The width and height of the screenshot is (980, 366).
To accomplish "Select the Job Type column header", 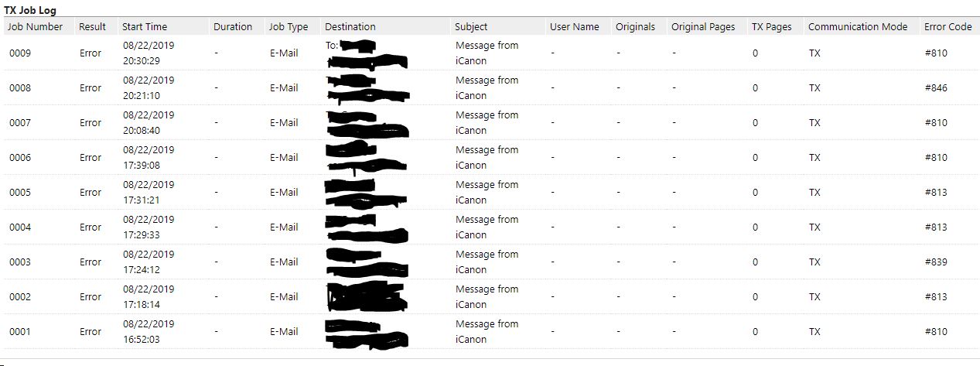I will (x=288, y=26).
